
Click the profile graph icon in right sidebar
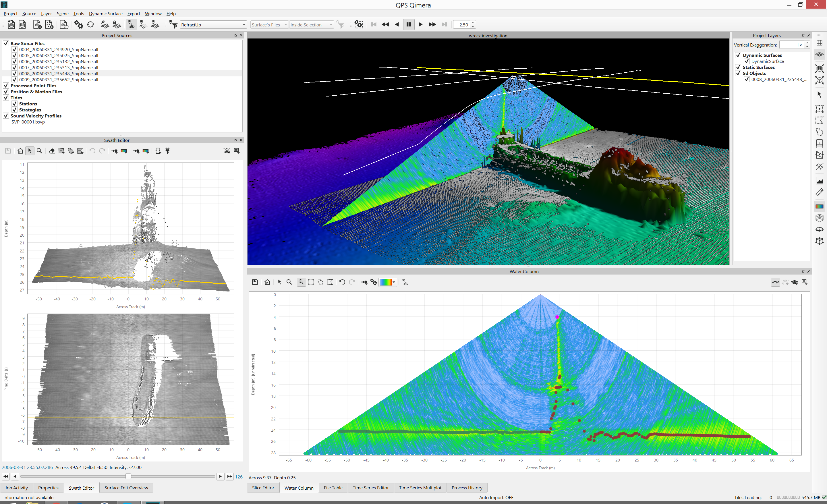coord(819,181)
